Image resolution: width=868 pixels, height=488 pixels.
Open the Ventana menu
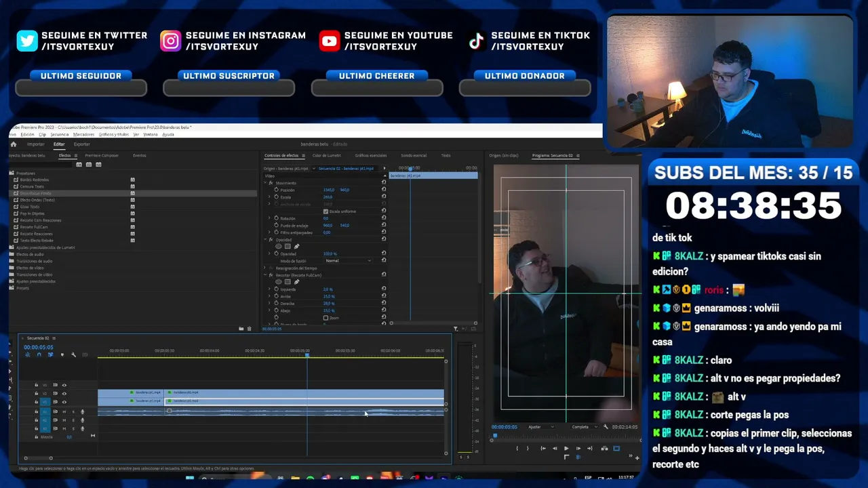coord(150,134)
